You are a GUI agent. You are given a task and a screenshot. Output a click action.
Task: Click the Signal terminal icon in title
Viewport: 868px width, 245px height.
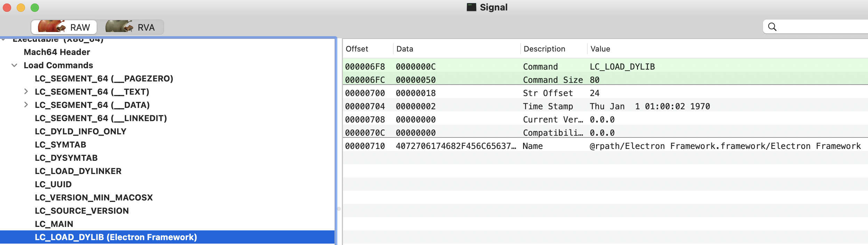tap(471, 7)
